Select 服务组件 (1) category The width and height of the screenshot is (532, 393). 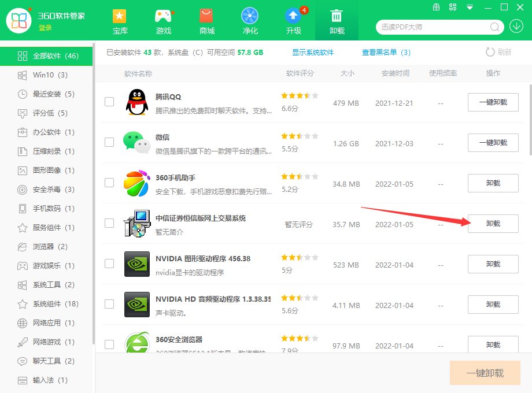(x=46, y=228)
